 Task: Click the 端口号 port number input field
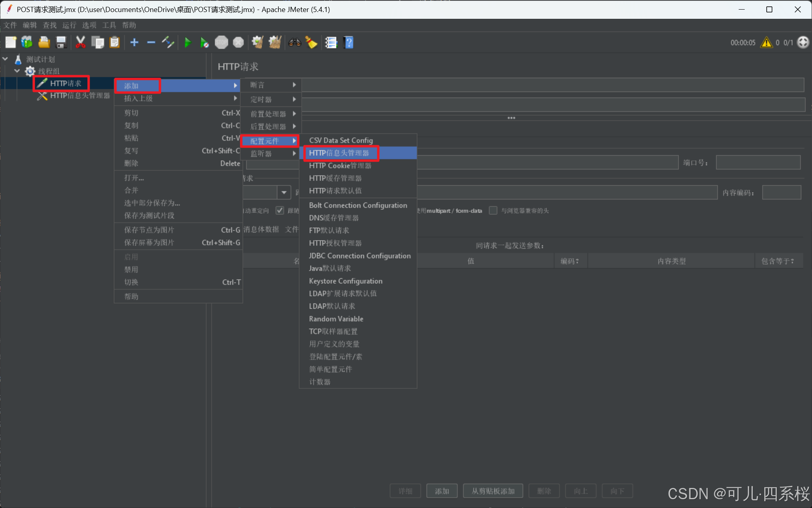tap(758, 163)
